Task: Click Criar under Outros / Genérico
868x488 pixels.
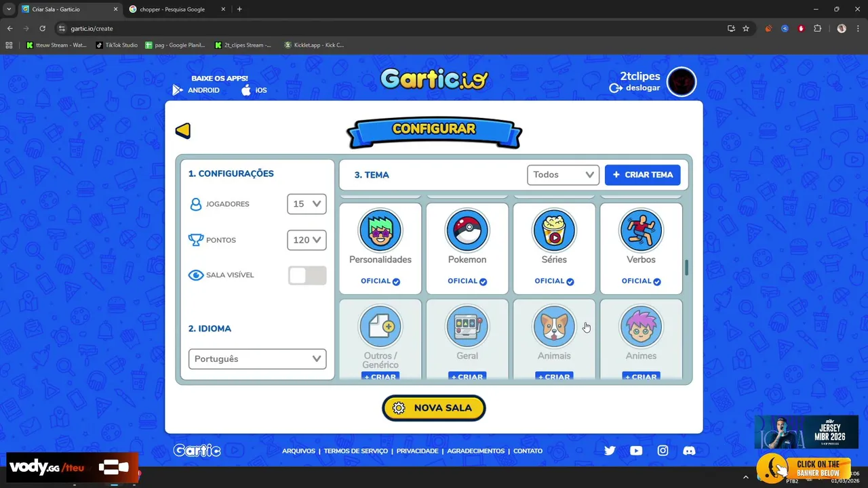Action: pyautogui.click(x=380, y=376)
